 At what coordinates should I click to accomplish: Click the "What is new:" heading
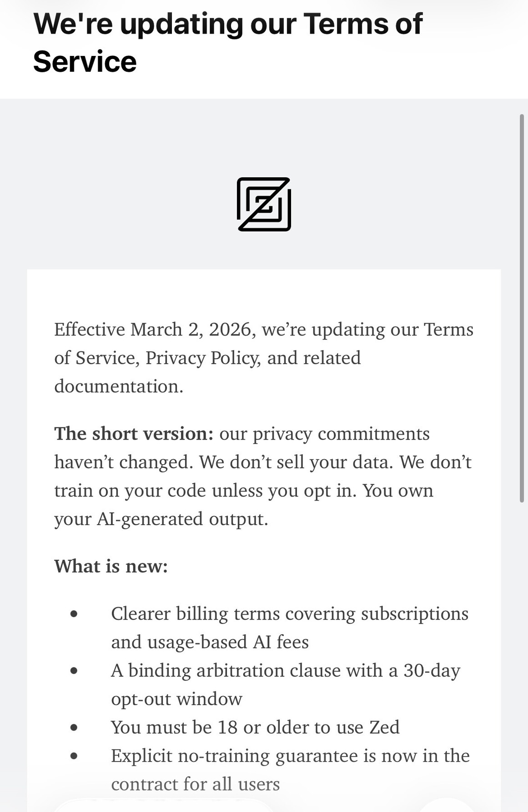(x=111, y=566)
